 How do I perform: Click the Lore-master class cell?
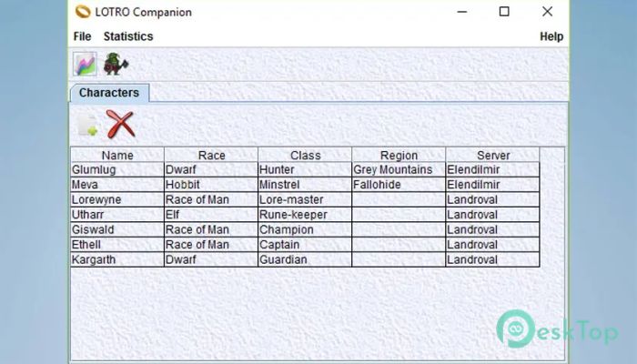(x=305, y=200)
